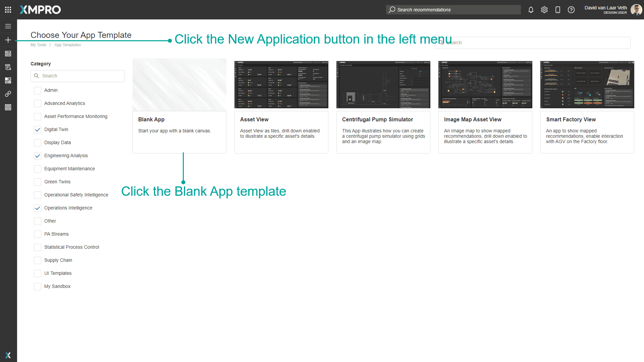Click the New Application plus icon
Viewport: 644px width, 362px height.
tap(8, 40)
